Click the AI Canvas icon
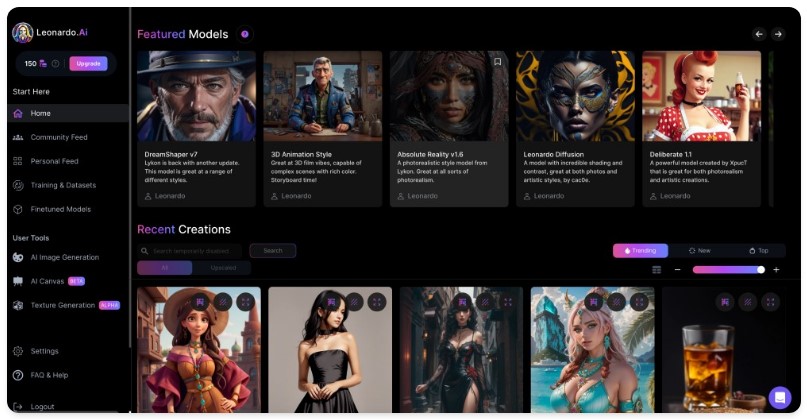This screenshot has height=419, width=807. pyautogui.click(x=18, y=281)
